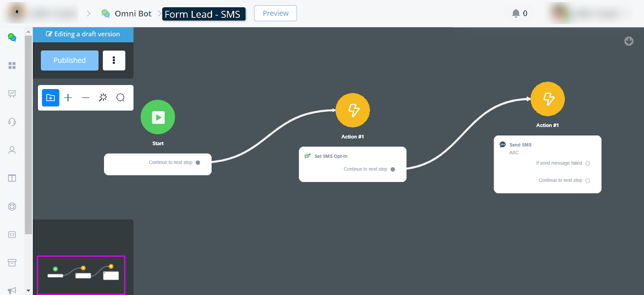Open the lifebuoy help sidebar icon
The height and width of the screenshot is (295, 644).
click(x=12, y=206)
